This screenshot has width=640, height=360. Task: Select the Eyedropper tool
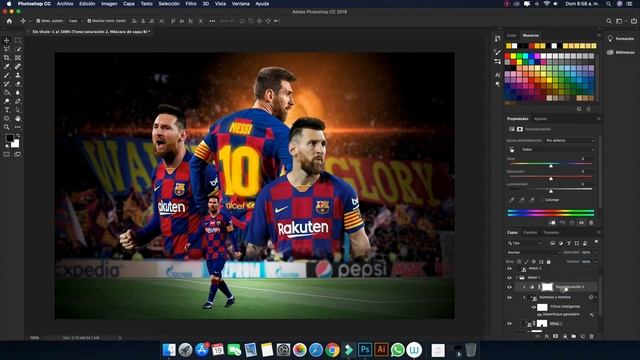tap(7, 67)
